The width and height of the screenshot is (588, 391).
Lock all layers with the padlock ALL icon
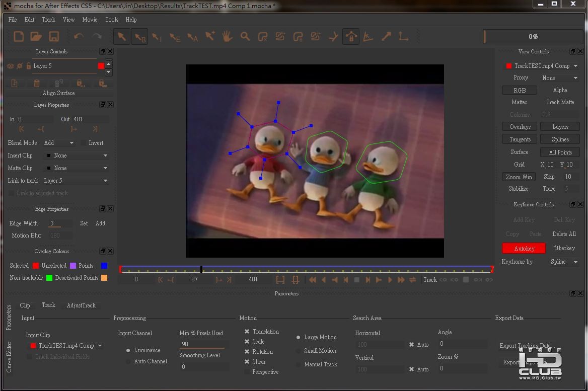point(81,83)
